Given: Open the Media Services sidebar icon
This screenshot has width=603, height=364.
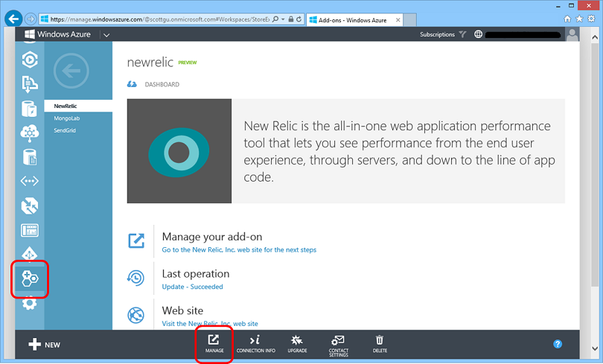Looking at the screenshot, I should [x=30, y=60].
